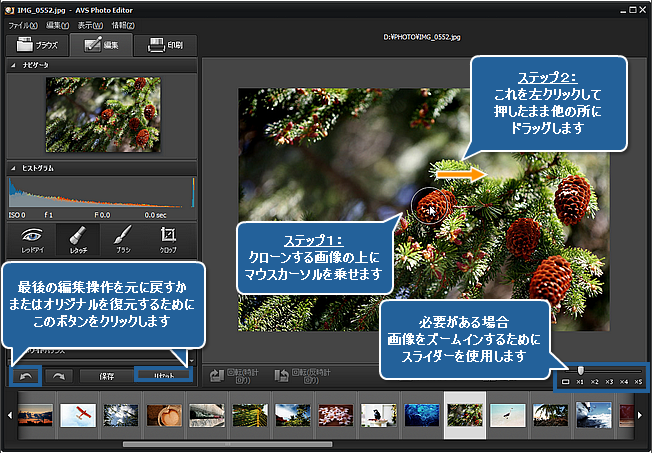Image resolution: width=652 pixels, height=453 pixels.
Task: Select the Crop (クロップ) tool
Action: coord(169,238)
